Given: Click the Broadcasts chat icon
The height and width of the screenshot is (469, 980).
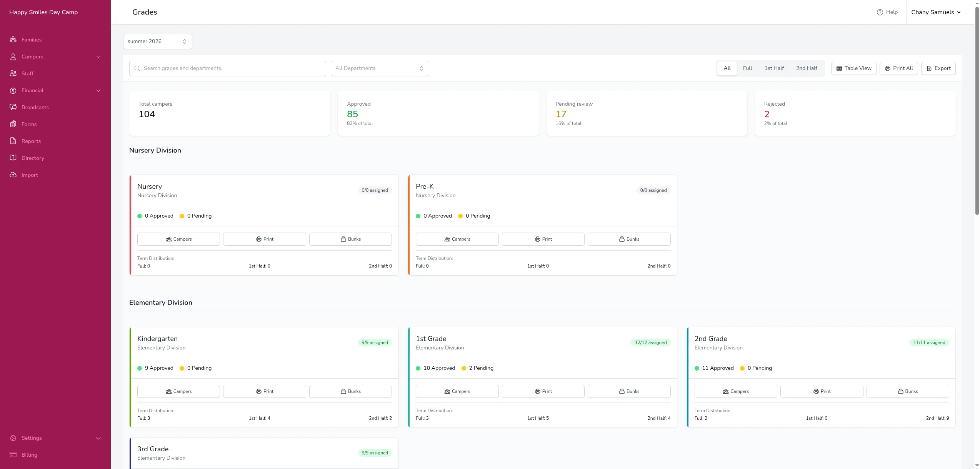Looking at the screenshot, I should coord(13,107).
